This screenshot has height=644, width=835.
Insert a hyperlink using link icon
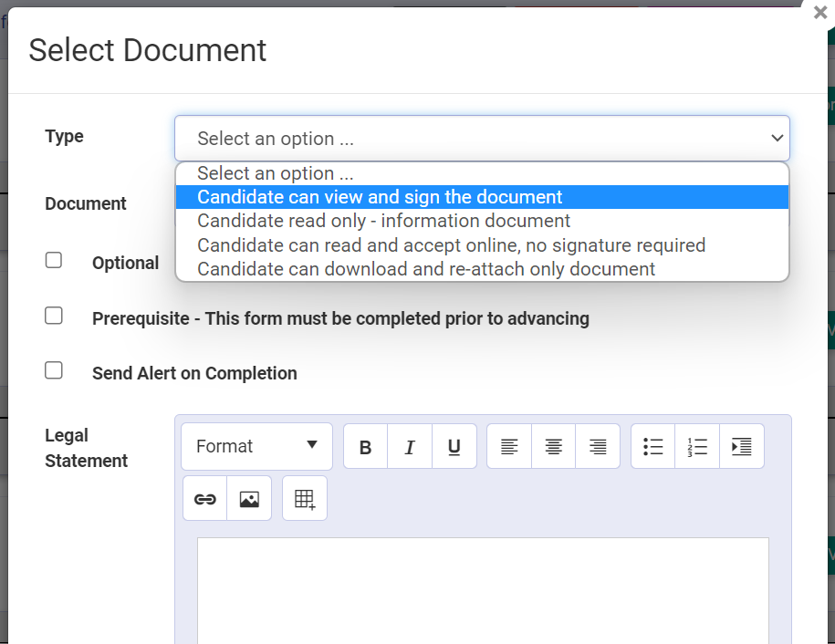tap(205, 499)
